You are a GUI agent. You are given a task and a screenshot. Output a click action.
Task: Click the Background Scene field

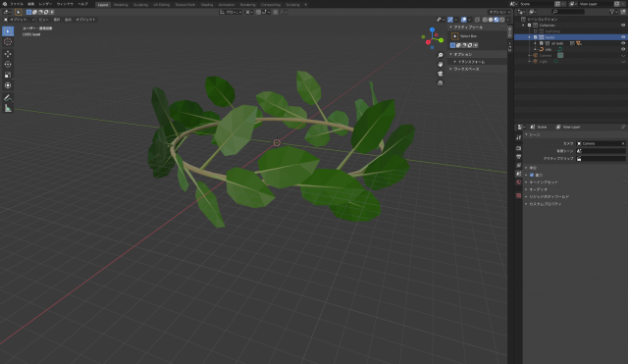point(601,151)
